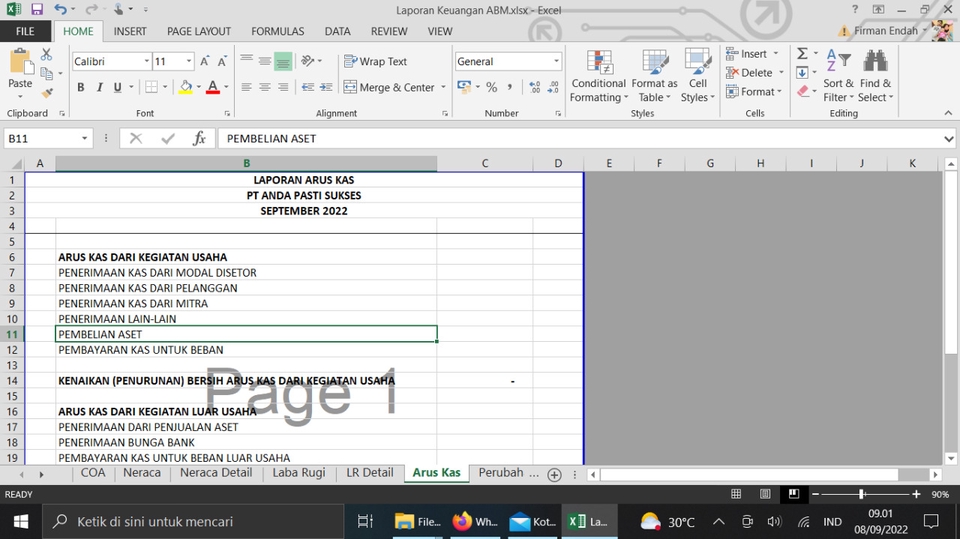Screen dimensions: 960x539
Task: Switch to the Neraca Detail sheet tab
Action: click(x=216, y=473)
